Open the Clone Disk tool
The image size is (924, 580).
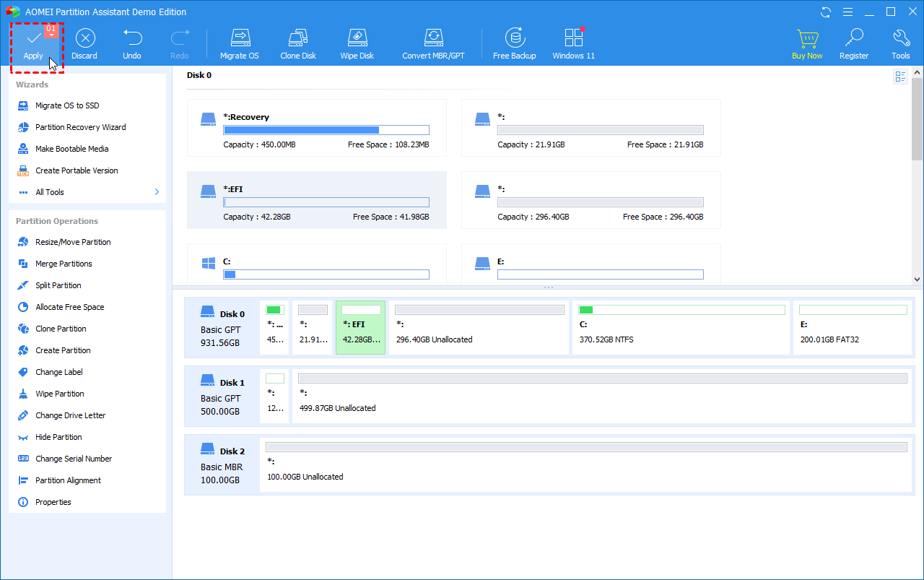[297, 42]
